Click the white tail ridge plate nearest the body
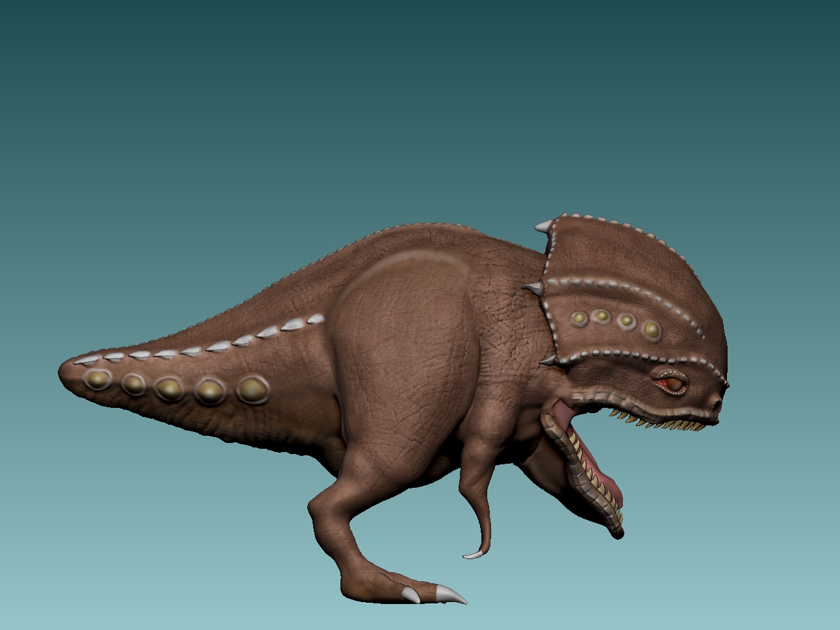Viewport: 840px width, 630px height. (x=316, y=319)
